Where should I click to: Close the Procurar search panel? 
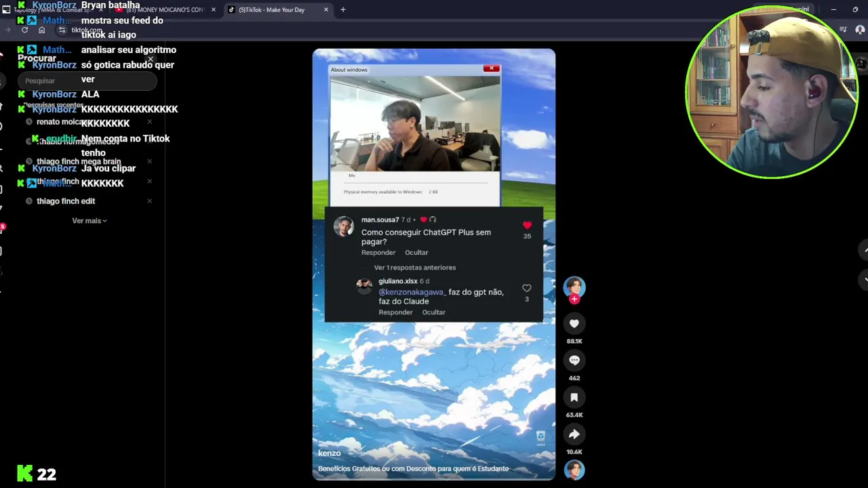point(151,59)
